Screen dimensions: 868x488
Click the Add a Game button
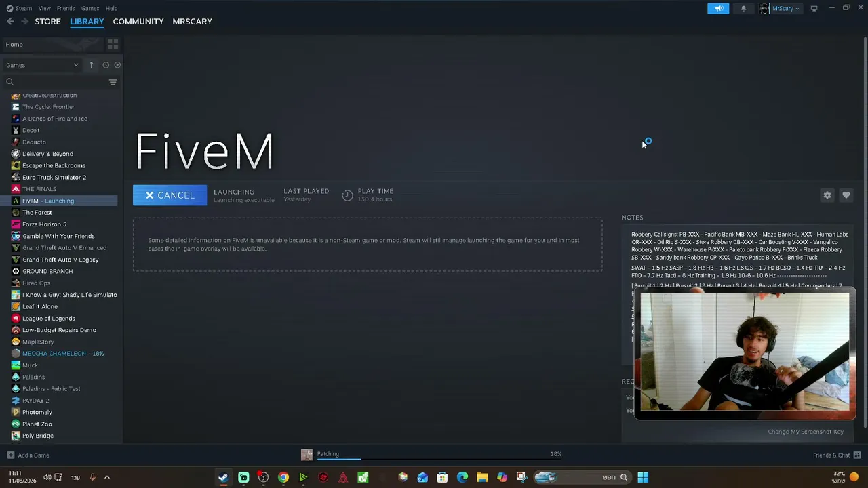[28, 455]
